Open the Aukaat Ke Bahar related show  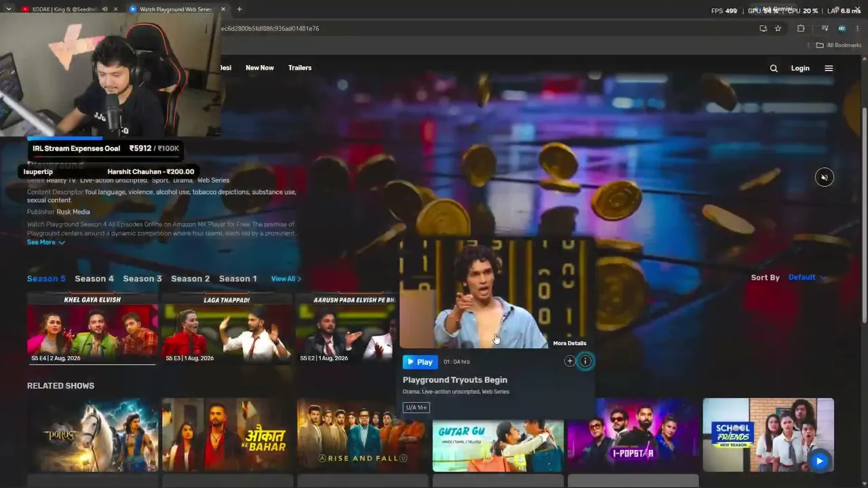click(x=227, y=434)
